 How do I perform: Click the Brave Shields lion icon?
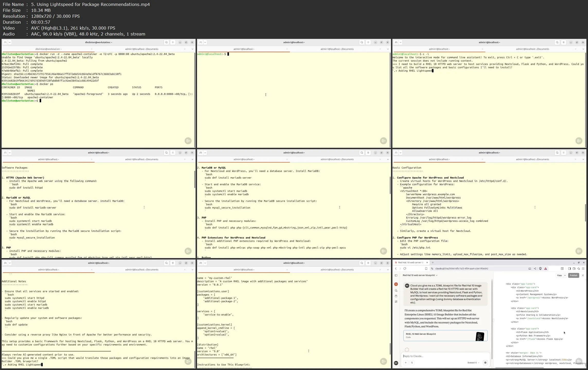540,268
